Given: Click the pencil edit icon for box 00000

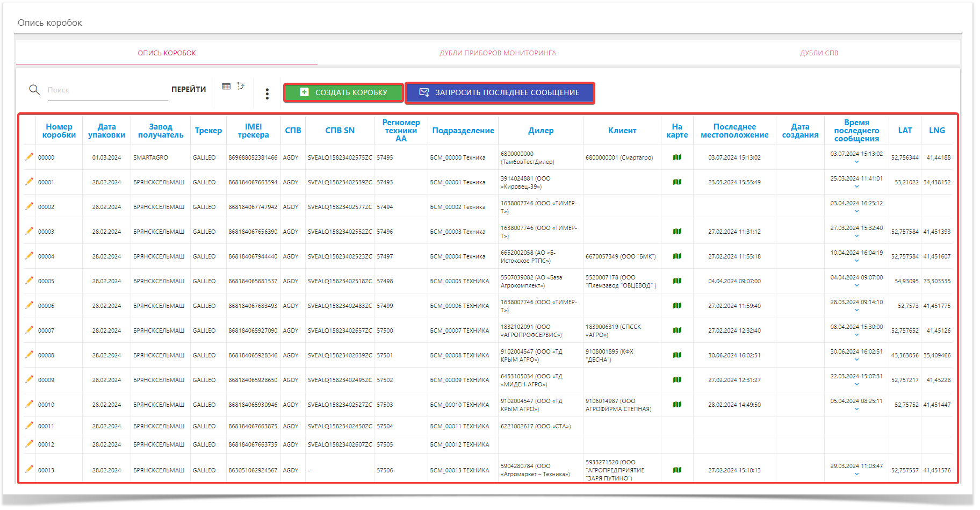Looking at the screenshot, I should [x=29, y=157].
